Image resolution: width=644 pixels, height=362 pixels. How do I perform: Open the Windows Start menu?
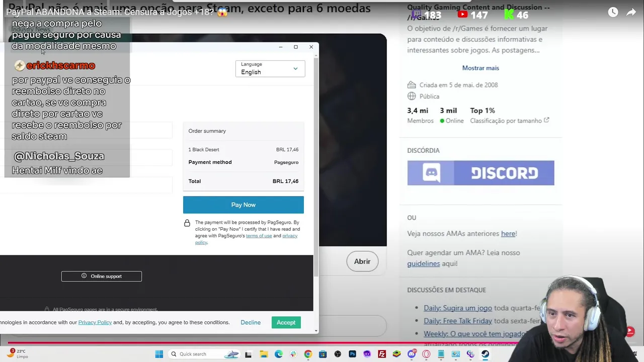(159, 354)
